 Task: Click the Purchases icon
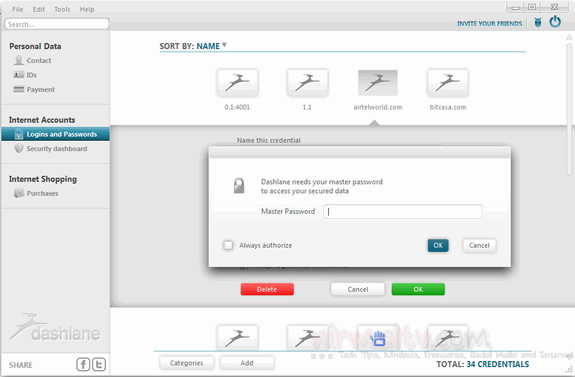click(x=18, y=193)
